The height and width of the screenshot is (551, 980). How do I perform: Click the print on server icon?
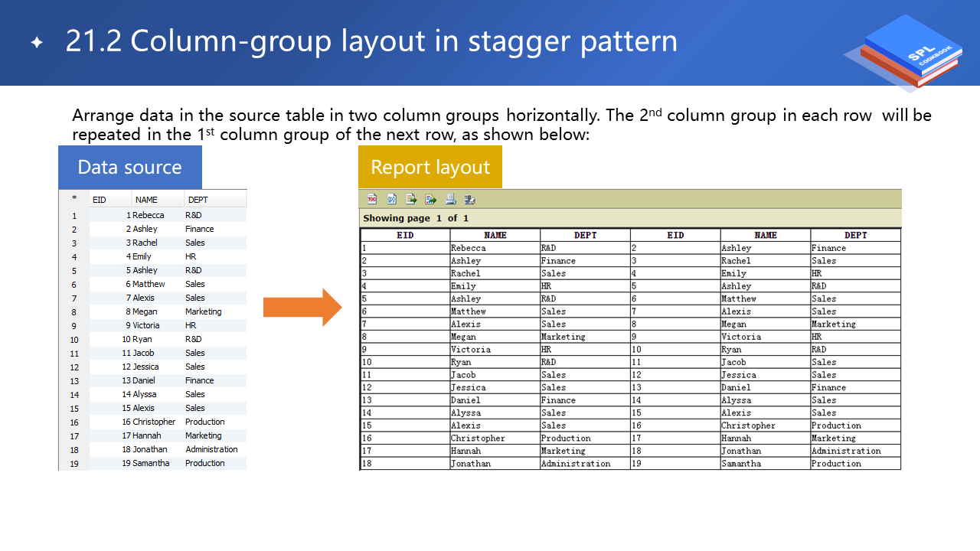[470, 199]
